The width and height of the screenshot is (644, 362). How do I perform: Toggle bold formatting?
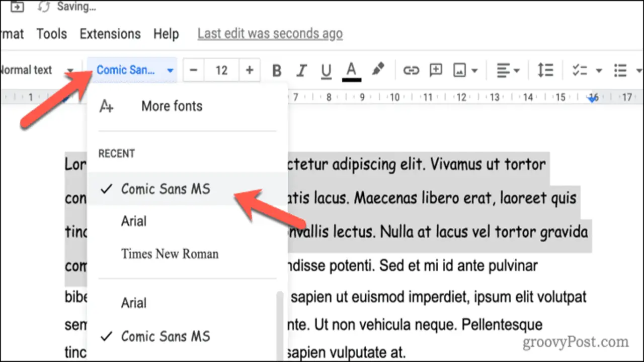276,71
